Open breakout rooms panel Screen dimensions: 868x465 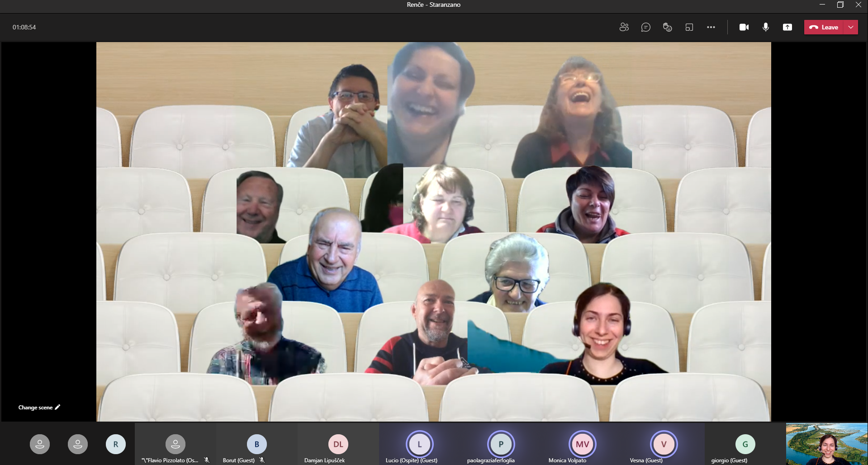[x=689, y=27]
